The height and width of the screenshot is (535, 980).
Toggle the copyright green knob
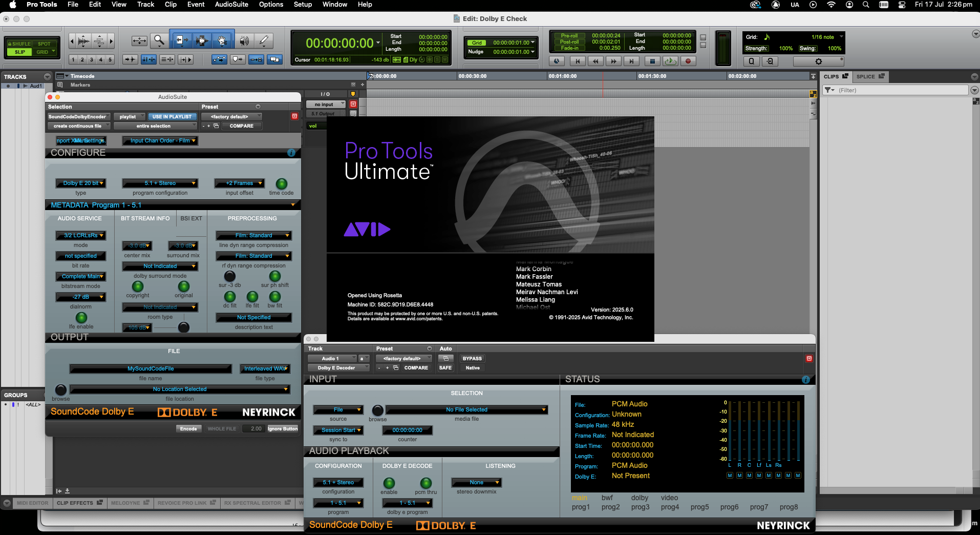coord(138,286)
